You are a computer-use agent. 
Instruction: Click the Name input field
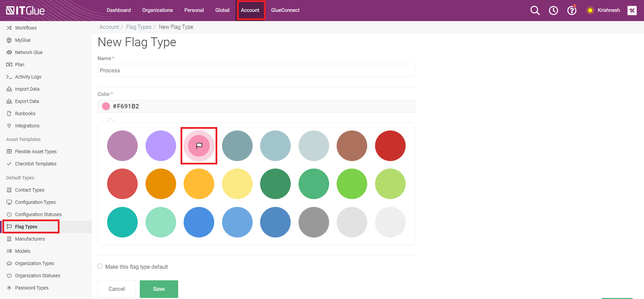pyautogui.click(x=256, y=70)
